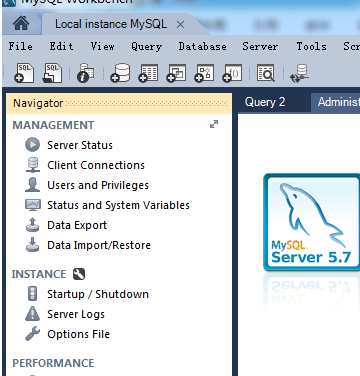Switch to the Query 2 tab
The image size is (360, 376).
point(265,102)
